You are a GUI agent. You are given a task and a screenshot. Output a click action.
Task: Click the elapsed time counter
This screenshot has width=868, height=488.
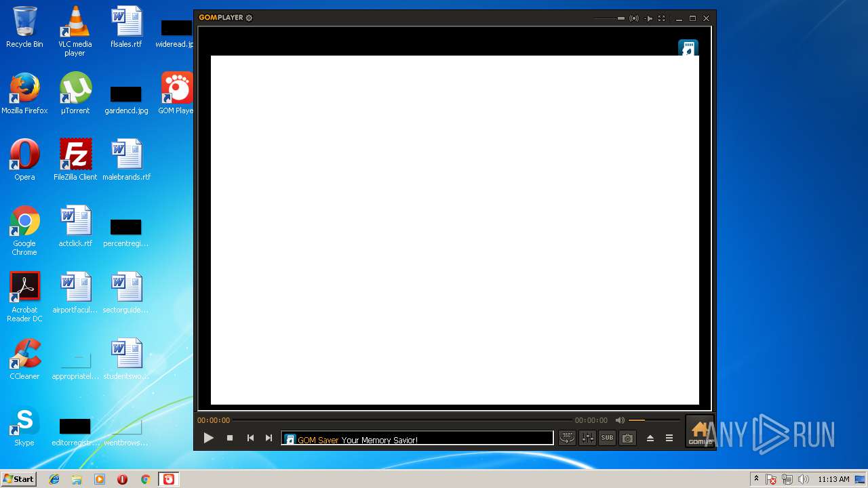[x=214, y=420]
